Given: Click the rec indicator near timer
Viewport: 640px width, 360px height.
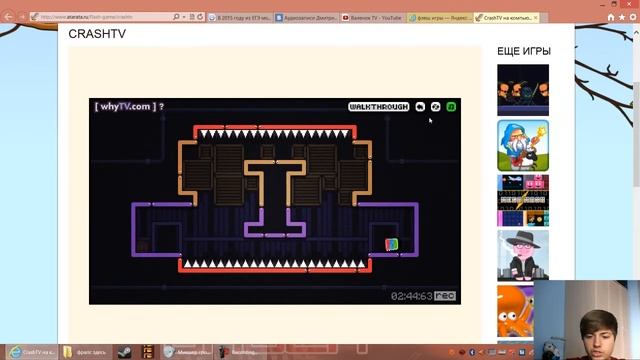Looking at the screenshot, I should [x=445, y=296].
